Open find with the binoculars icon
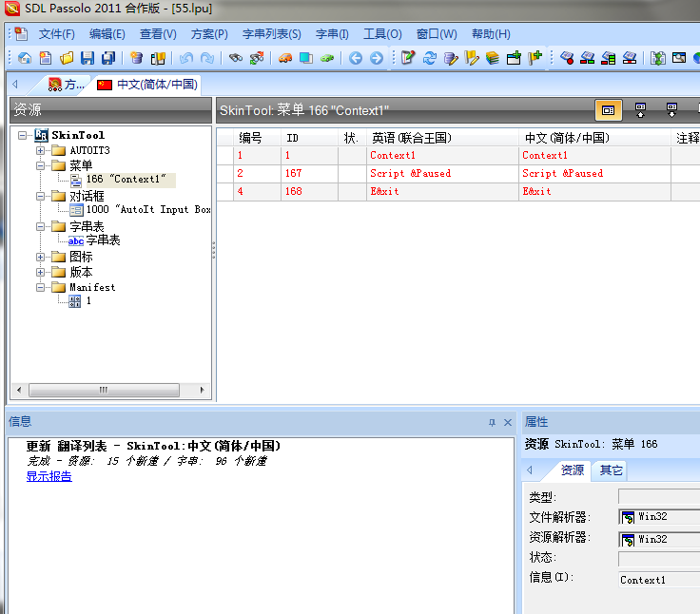 pyautogui.click(x=235, y=58)
